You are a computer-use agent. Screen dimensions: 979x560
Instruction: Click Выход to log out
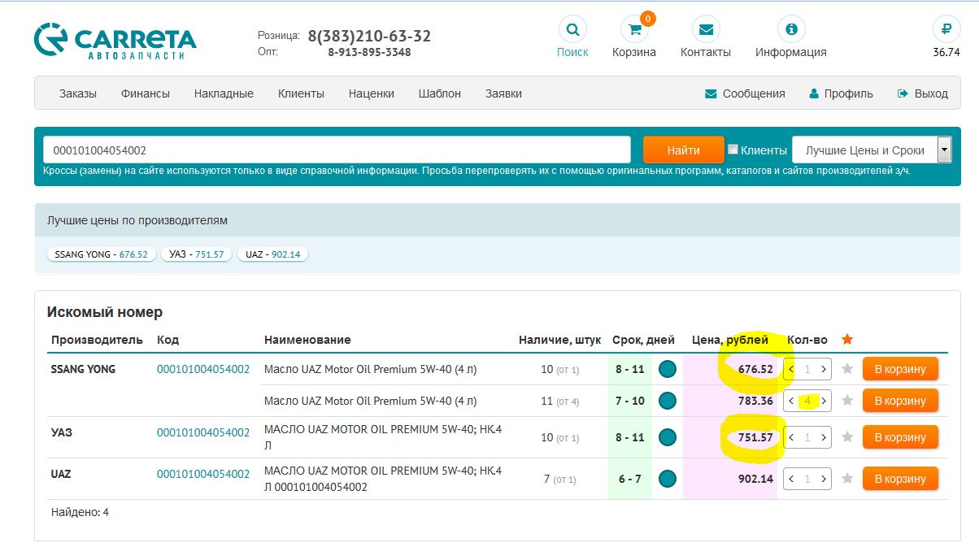(x=923, y=93)
